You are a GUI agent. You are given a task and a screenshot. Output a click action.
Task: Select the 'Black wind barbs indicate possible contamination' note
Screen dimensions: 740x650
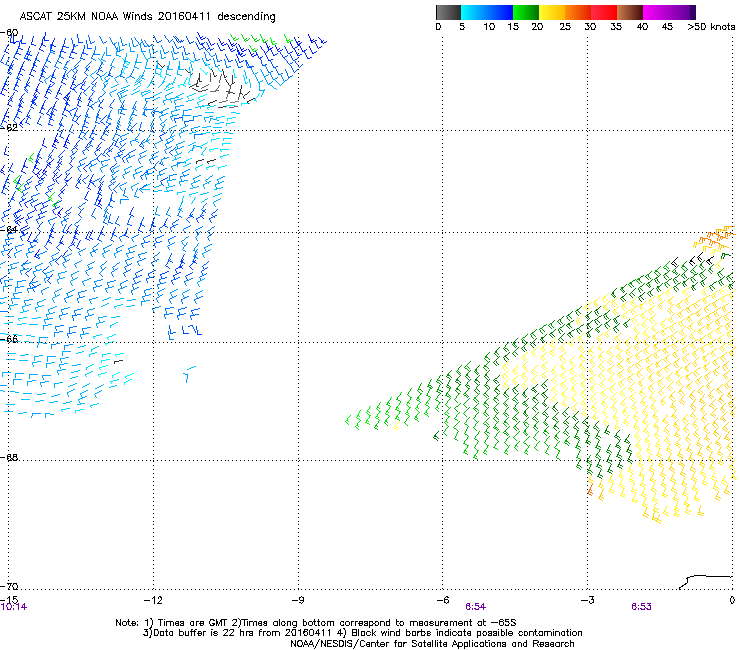pos(458,633)
